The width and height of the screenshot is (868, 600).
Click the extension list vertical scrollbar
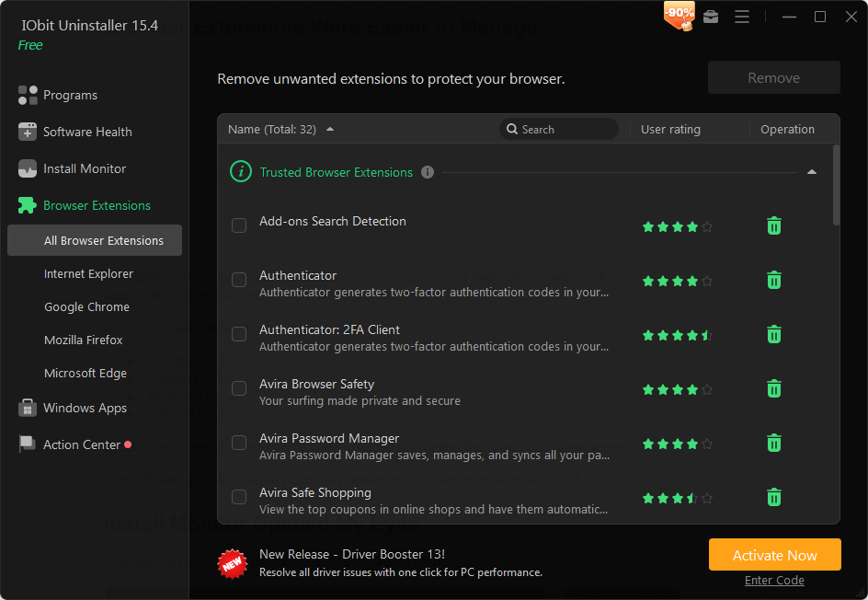pos(836,185)
